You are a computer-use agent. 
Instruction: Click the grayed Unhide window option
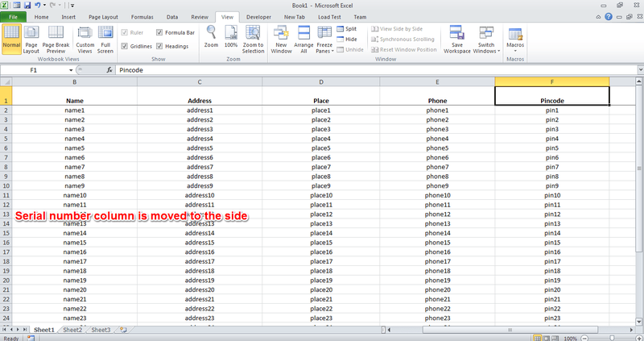coord(350,49)
